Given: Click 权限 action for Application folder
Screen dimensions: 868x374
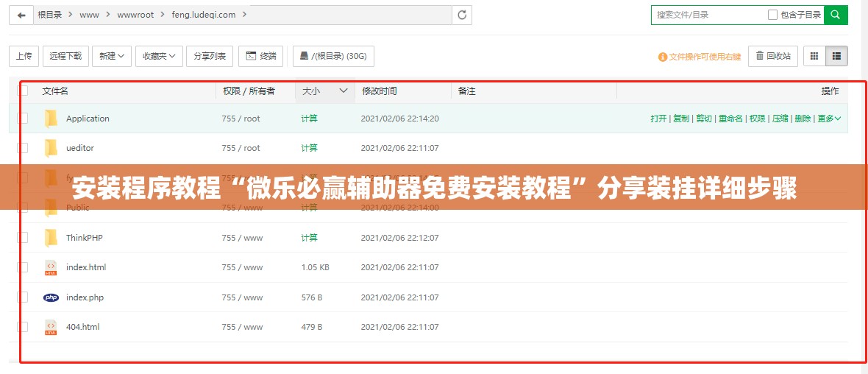Looking at the screenshot, I should point(758,119).
